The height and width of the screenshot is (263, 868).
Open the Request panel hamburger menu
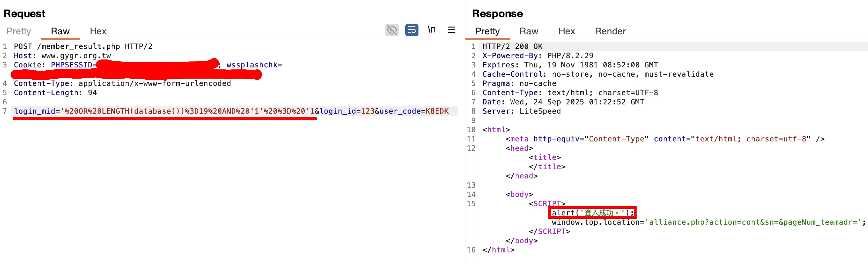tap(452, 30)
